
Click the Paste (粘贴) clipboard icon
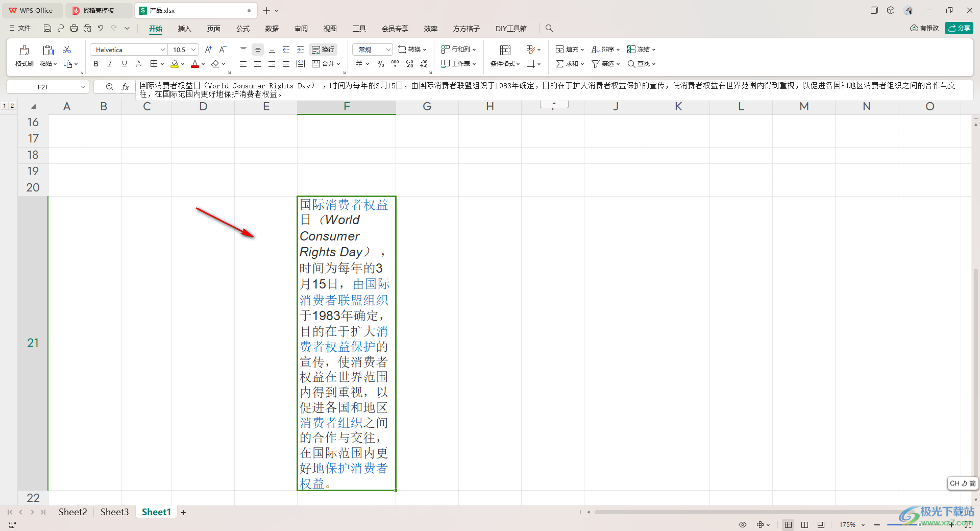pos(48,50)
